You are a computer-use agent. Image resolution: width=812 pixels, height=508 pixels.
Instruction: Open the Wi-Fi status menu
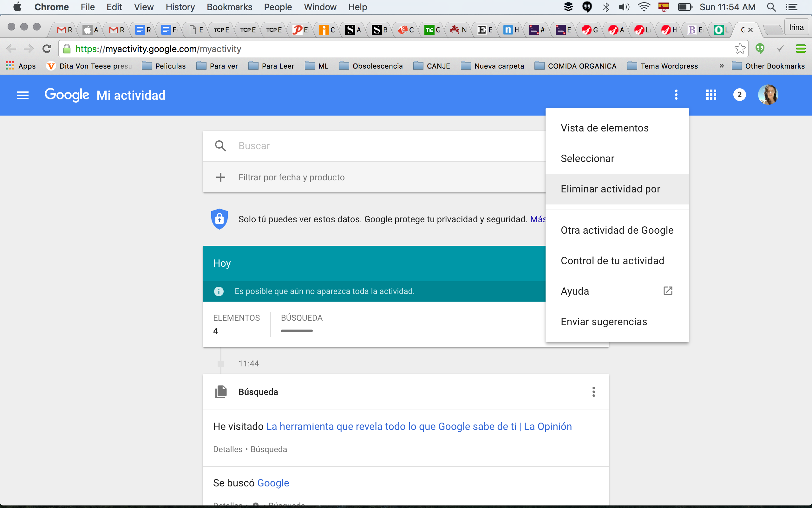point(644,7)
